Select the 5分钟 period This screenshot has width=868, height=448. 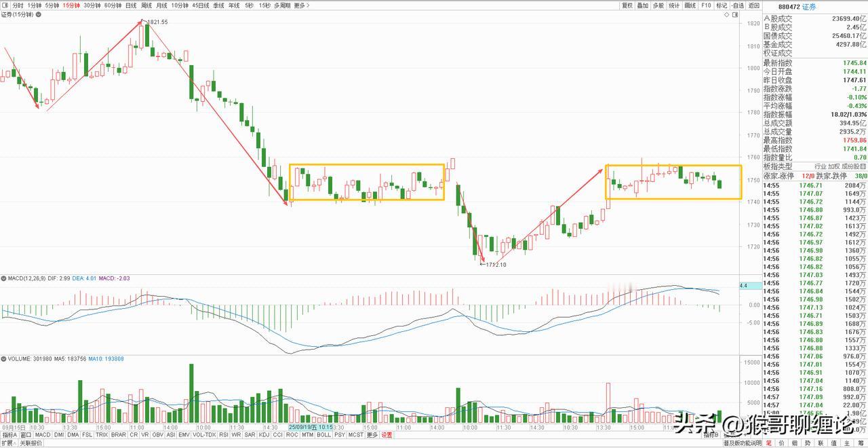coord(52,5)
